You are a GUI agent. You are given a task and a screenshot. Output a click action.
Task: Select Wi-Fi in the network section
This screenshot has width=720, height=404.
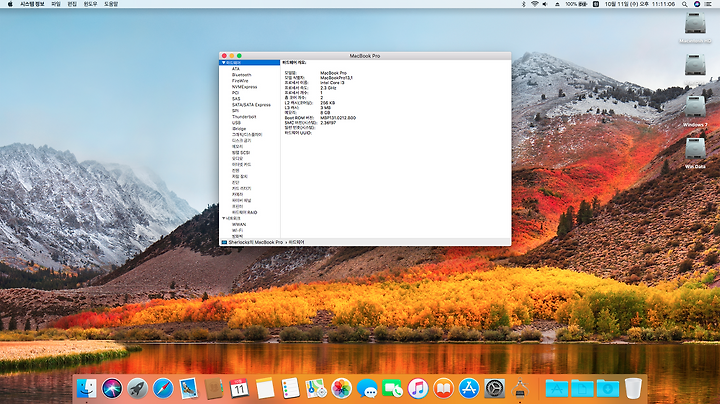[x=237, y=230]
